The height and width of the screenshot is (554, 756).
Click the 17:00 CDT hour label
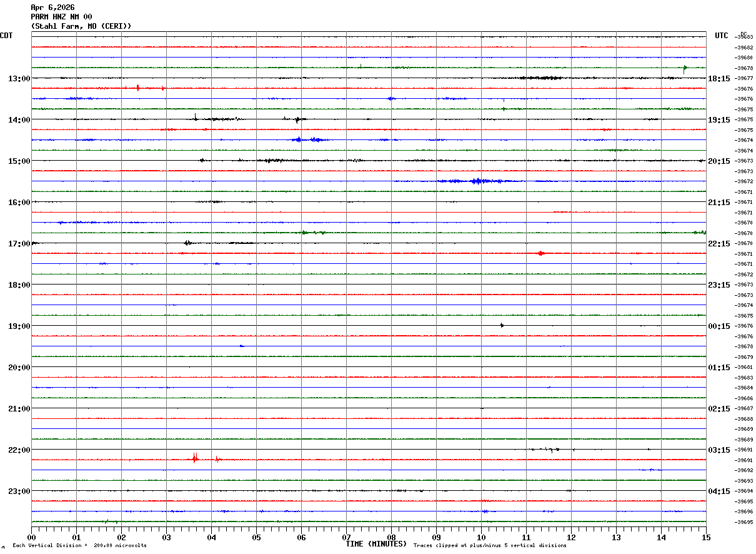click(x=19, y=244)
